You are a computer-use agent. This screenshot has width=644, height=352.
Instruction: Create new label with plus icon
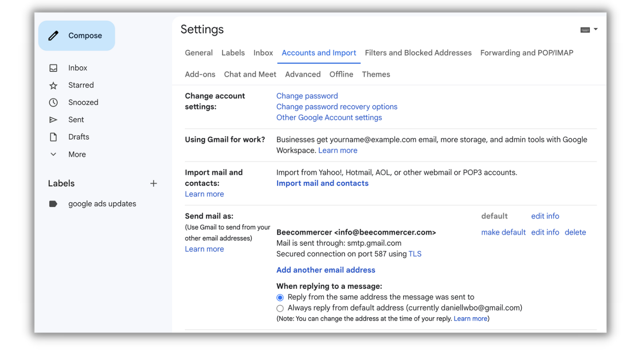(153, 183)
